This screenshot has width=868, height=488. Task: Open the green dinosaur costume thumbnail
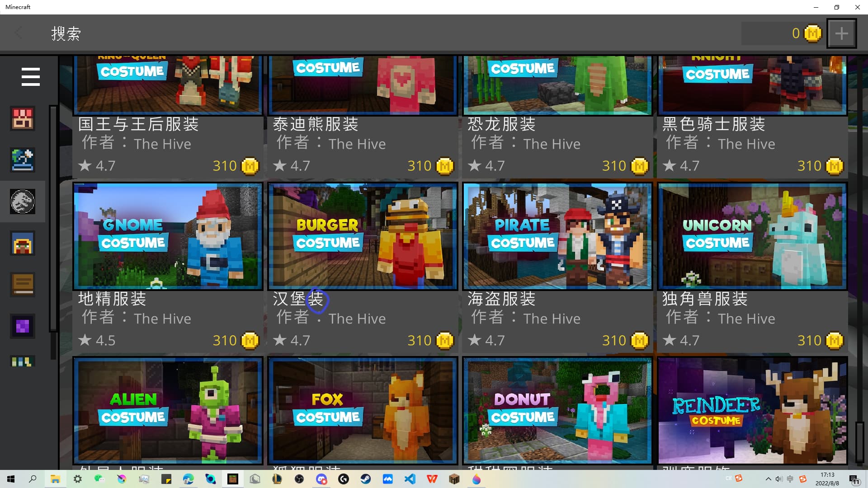click(557, 85)
